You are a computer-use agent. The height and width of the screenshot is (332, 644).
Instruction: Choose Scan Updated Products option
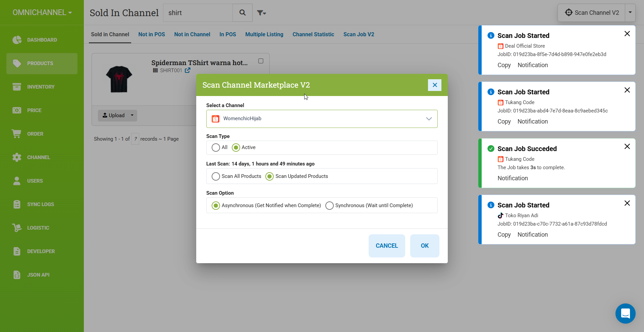pyautogui.click(x=269, y=176)
